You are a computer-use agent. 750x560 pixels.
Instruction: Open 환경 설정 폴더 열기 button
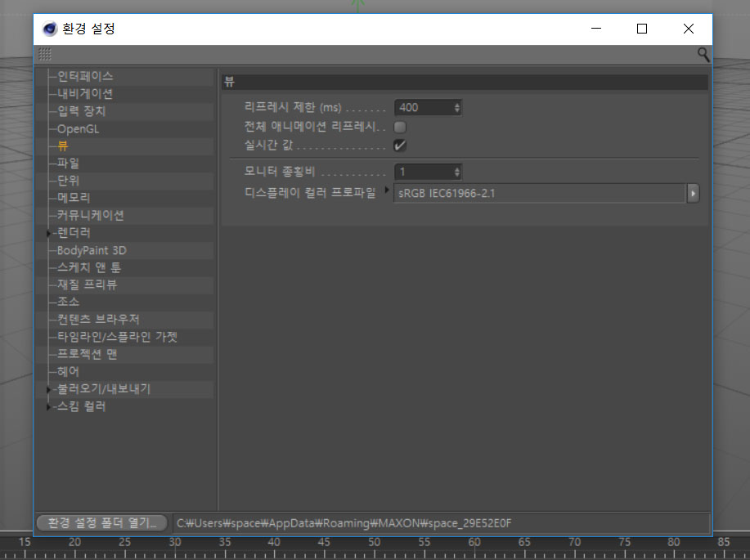coord(102,523)
